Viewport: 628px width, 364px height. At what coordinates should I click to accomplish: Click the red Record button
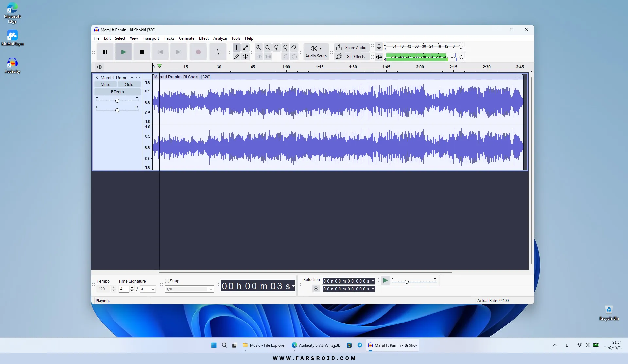pos(198,52)
